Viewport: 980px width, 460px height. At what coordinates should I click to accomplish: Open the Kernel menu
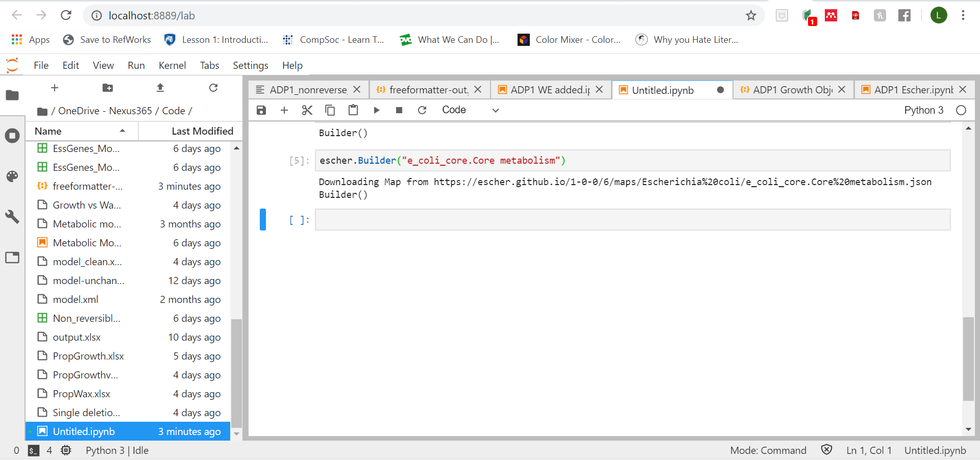coord(172,65)
